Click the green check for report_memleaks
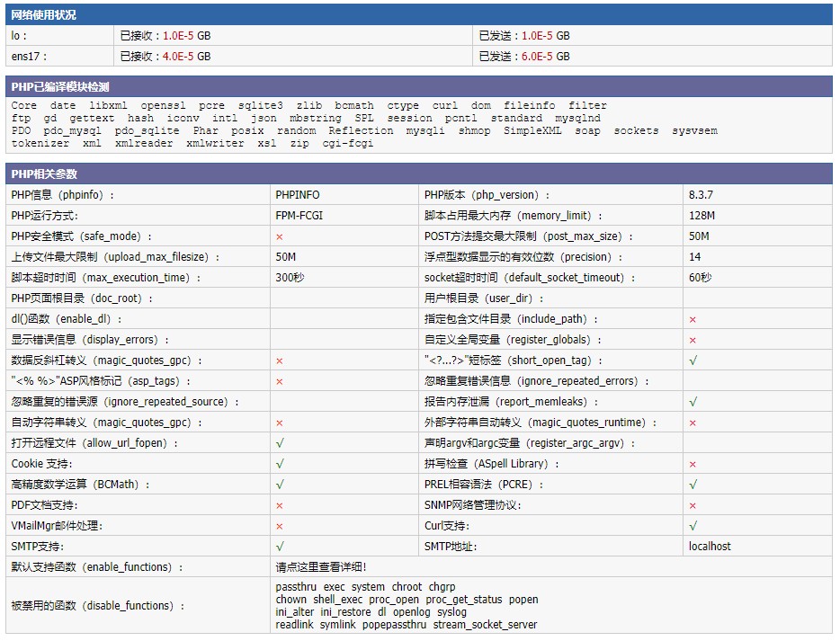Screen dimensions: 840x641 point(693,402)
